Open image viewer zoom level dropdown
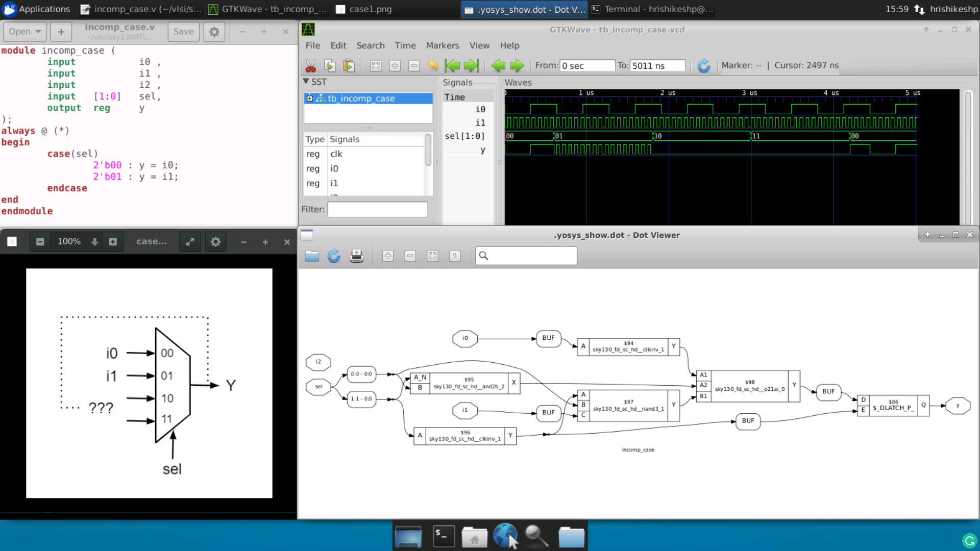Screen dimensions: 980x551 pos(94,242)
